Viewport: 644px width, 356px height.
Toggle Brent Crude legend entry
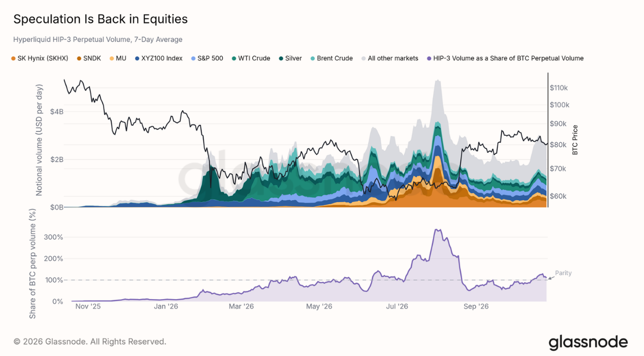click(331, 58)
